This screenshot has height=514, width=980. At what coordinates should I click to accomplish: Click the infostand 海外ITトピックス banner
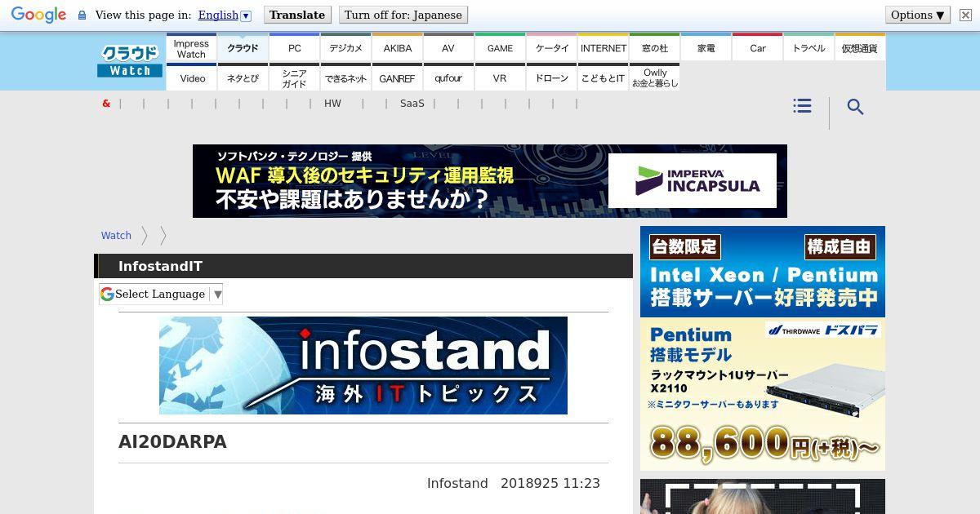point(363,366)
